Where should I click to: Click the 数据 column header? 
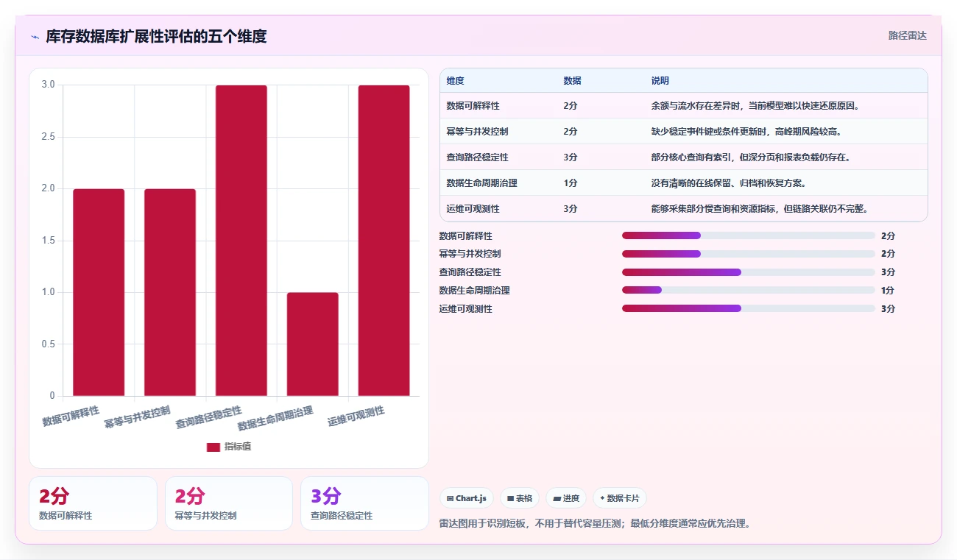572,81
